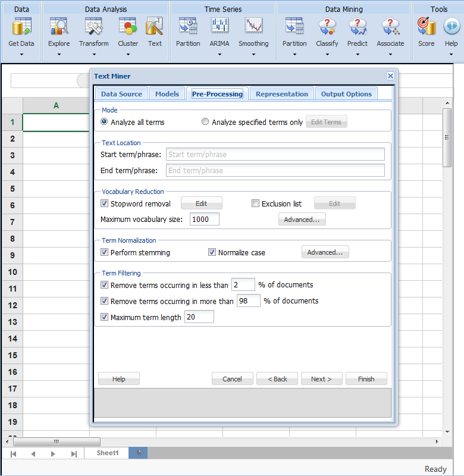Click the dialog Help button

pos(118,378)
